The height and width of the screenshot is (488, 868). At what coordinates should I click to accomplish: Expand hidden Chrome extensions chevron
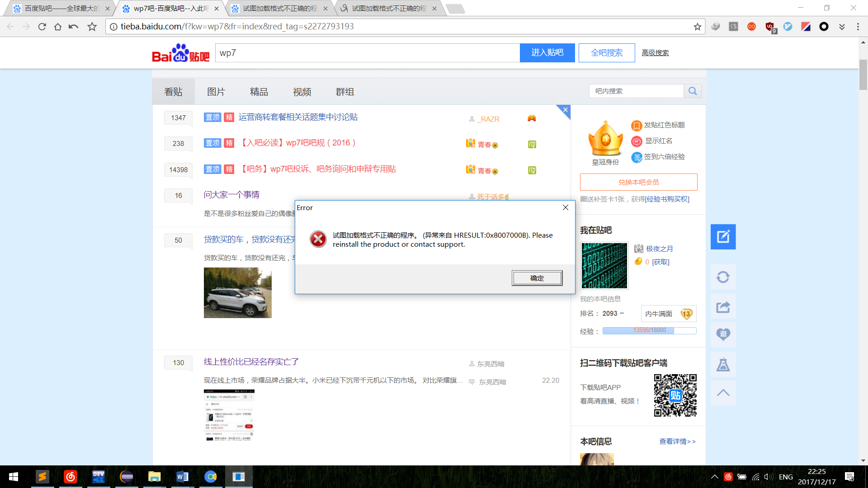(842, 27)
